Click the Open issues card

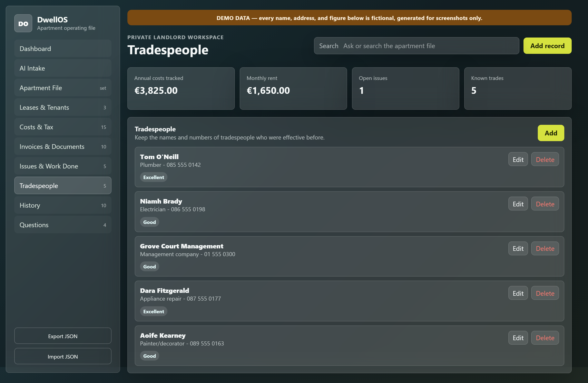pyautogui.click(x=405, y=89)
